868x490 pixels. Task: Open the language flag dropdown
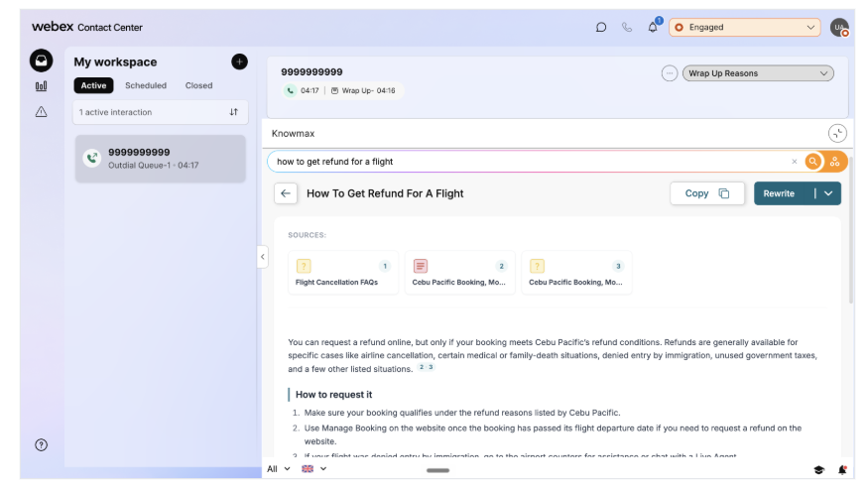pyautogui.click(x=313, y=469)
